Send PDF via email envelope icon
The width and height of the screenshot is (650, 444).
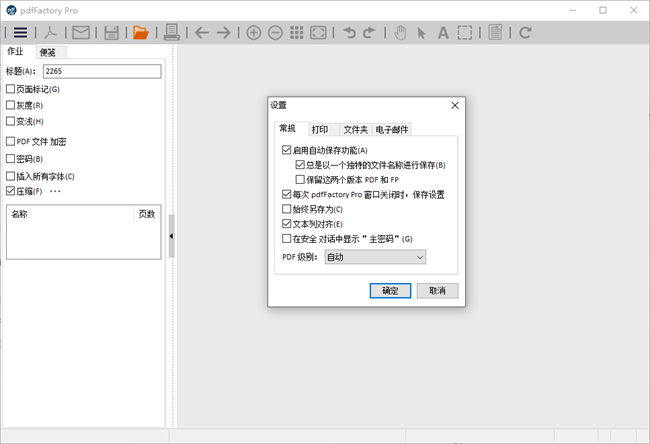tap(81, 32)
